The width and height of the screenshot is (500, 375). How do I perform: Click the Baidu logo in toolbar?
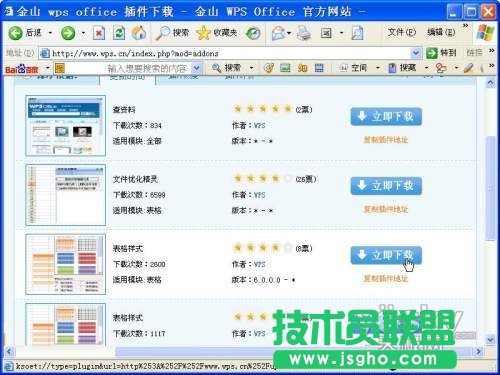click(x=22, y=69)
